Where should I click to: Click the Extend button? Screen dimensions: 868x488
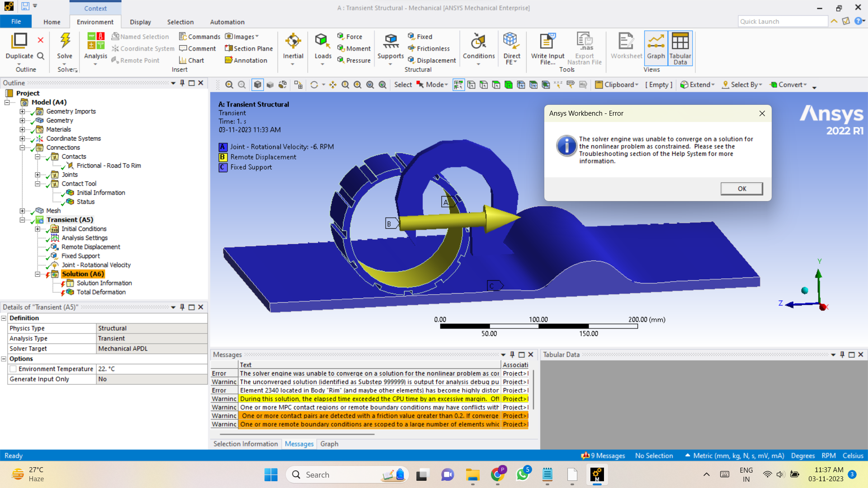click(698, 84)
